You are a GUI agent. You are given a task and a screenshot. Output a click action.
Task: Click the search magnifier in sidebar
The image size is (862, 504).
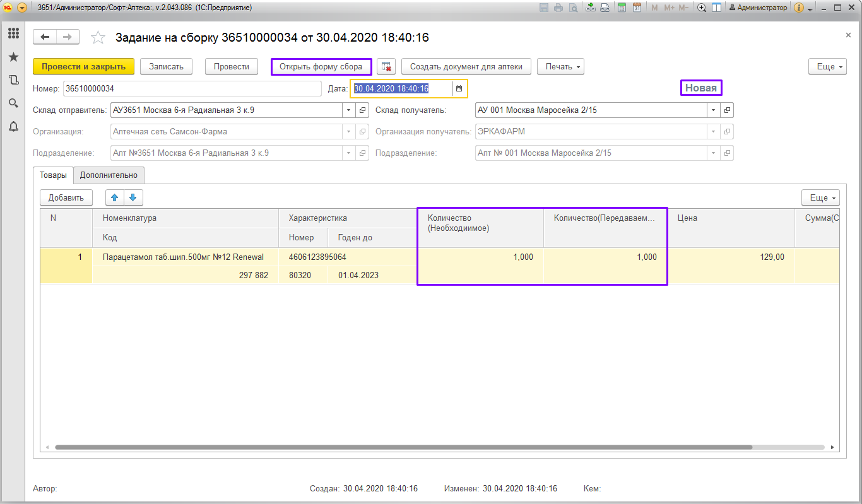[x=13, y=103]
